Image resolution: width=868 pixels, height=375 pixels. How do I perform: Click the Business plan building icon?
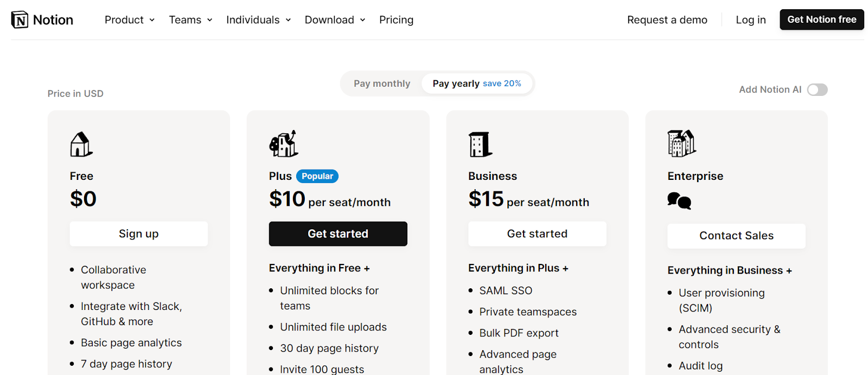[x=480, y=144]
